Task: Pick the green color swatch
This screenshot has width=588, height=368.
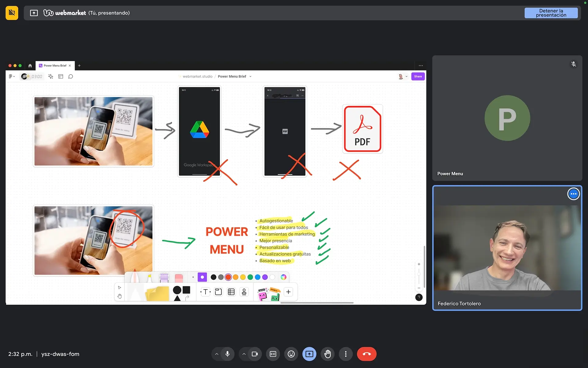Action: pos(250,277)
